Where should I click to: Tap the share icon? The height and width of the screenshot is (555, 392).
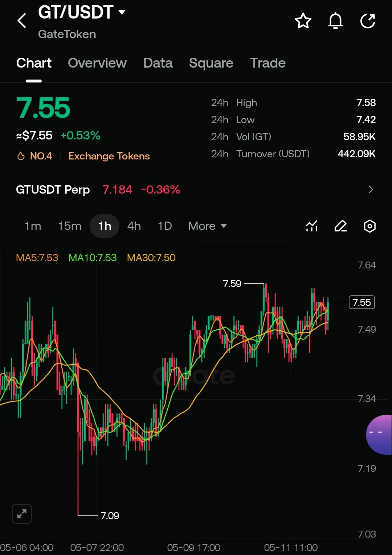click(x=368, y=21)
